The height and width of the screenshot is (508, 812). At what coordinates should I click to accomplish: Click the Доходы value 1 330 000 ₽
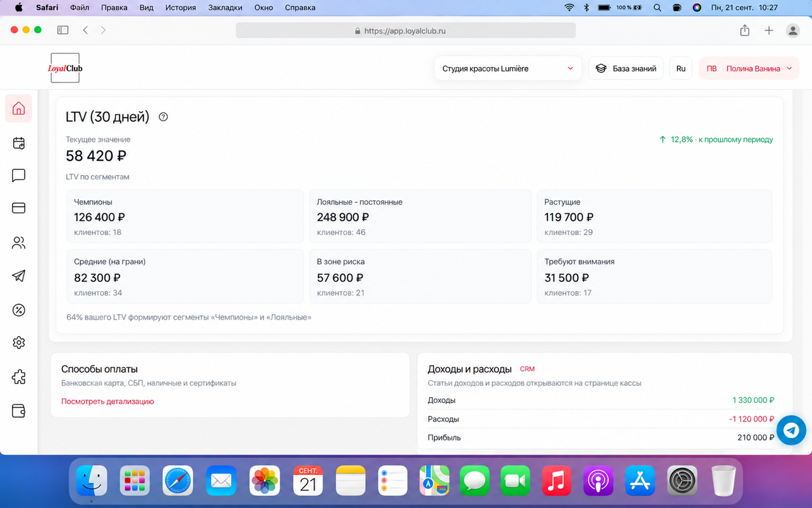tap(753, 400)
